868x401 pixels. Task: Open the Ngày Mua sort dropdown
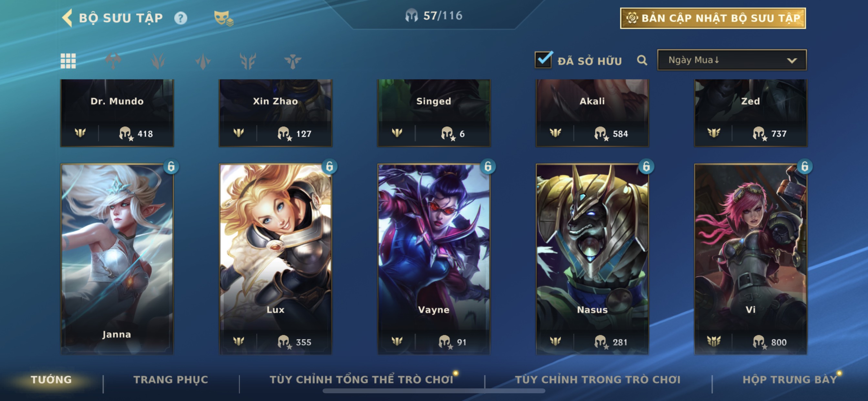(732, 60)
